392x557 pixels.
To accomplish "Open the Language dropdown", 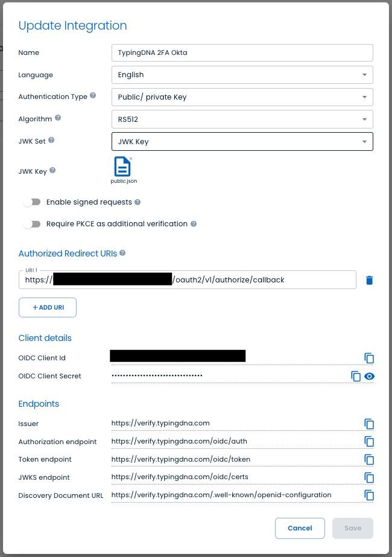I will click(242, 75).
